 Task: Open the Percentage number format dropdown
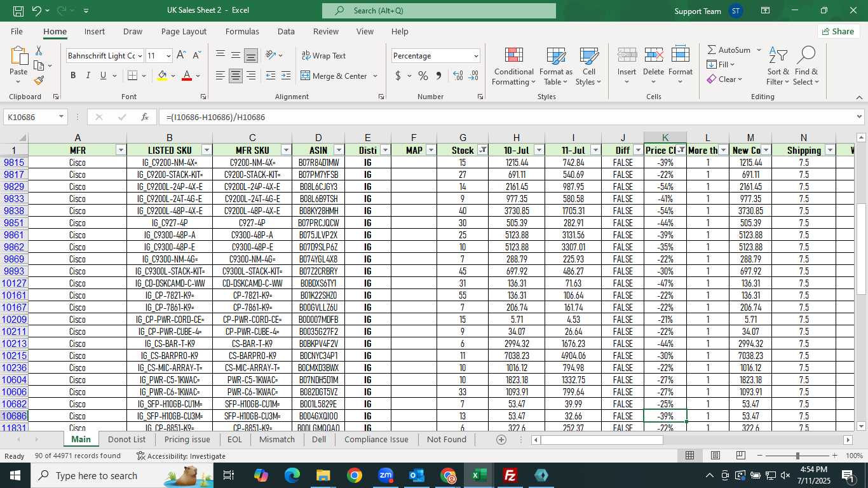[476, 56]
